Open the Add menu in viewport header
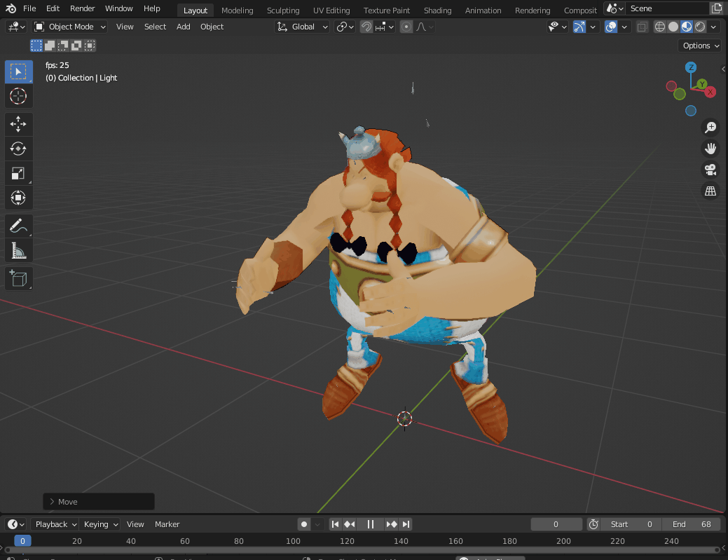This screenshot has width=728, height=560. click(x=183, y=27)
